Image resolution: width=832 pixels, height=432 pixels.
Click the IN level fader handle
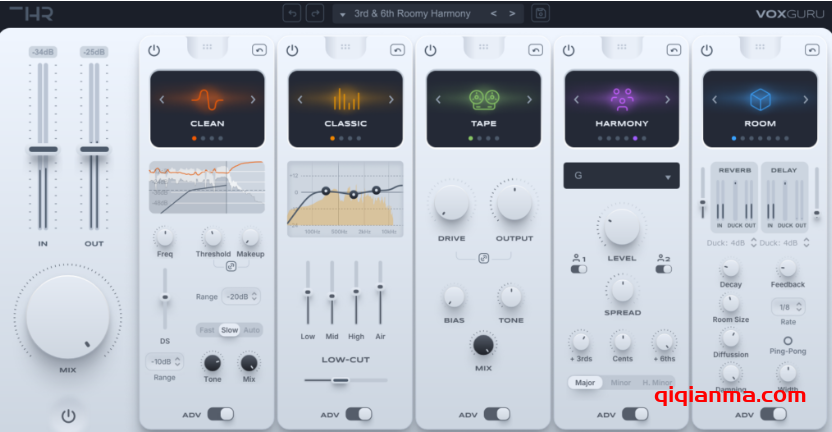pos(44,150)
